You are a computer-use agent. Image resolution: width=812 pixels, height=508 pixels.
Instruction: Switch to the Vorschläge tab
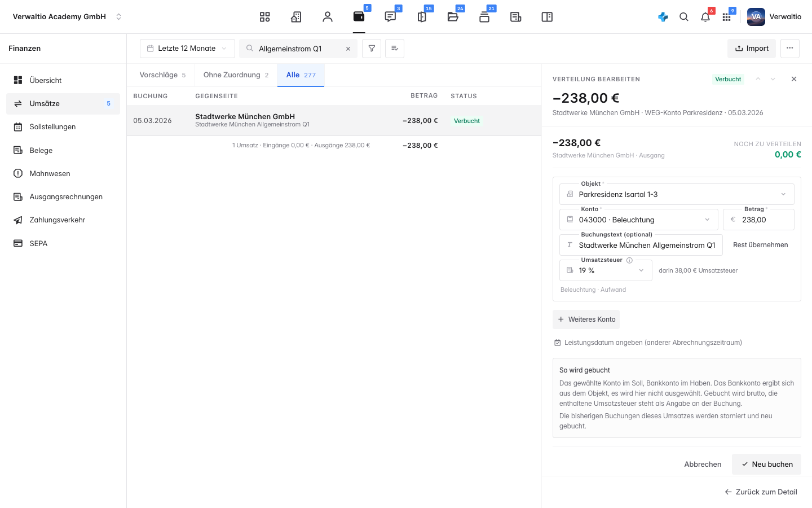(162, 75)
